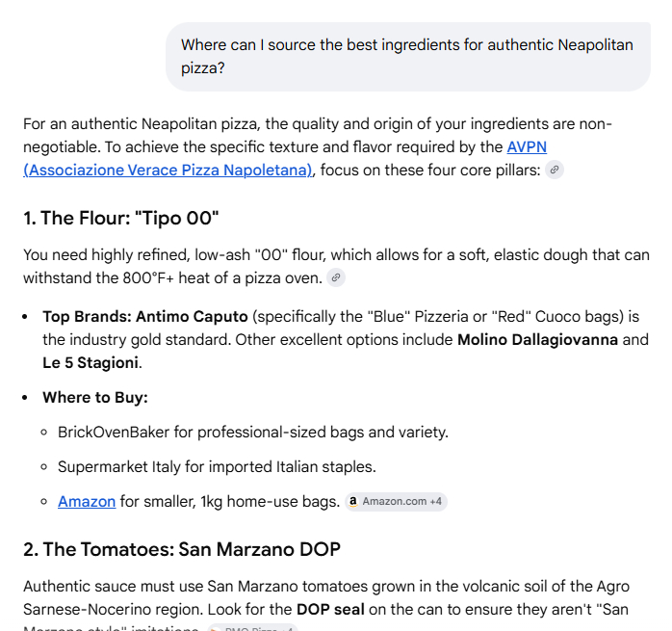This screenshot has width=672, height=631.
Task: Click the bold "Le 5 Stagioni" brand
Action: coord(91,363)
